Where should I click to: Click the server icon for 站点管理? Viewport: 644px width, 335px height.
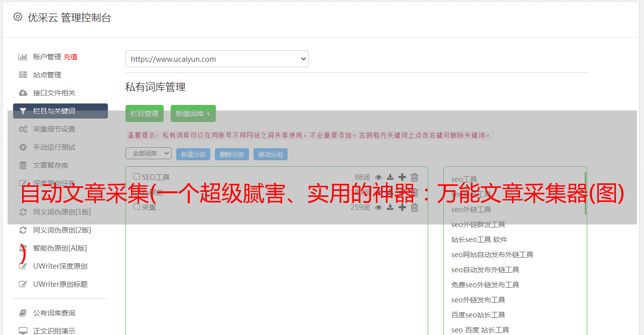23,75
